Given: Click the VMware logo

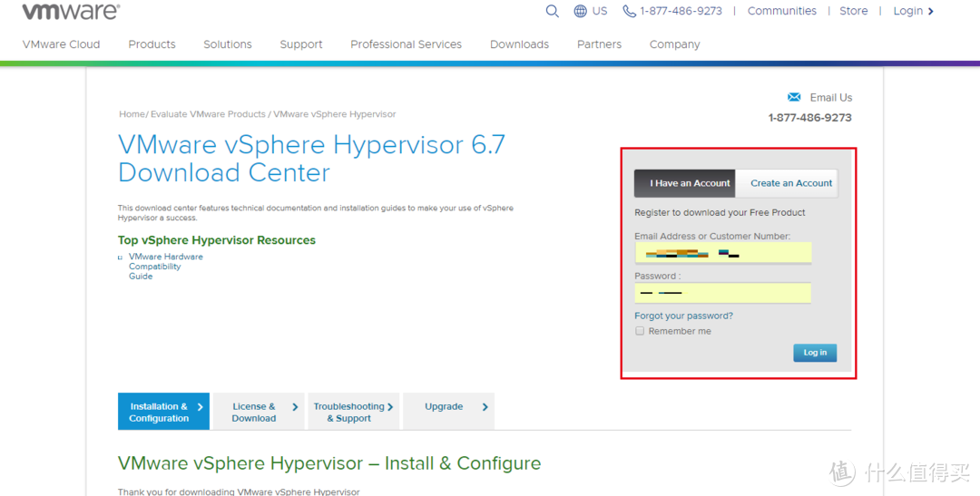Looking at the screenshot, I should [71, 12].
